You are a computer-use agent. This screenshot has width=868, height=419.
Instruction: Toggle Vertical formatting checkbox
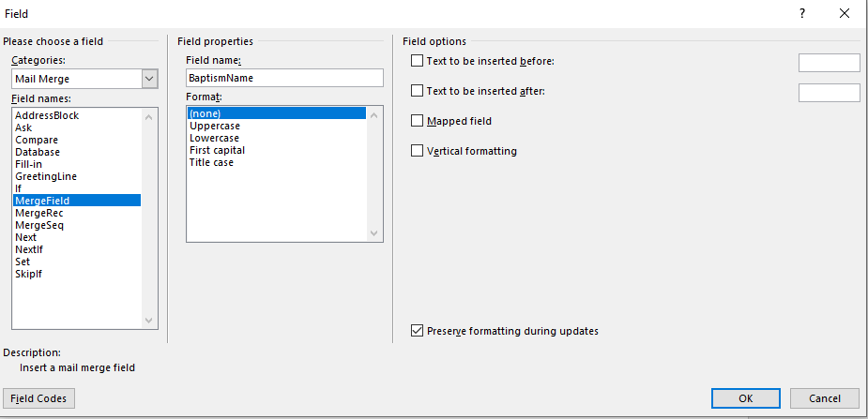(418, 151)
